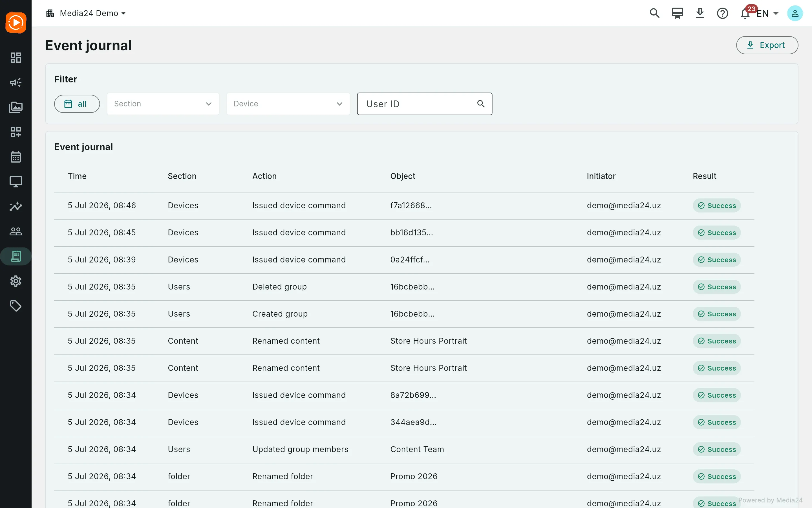
Task: Click the search icon in User ID field
Action: click(x=481, y=104)
